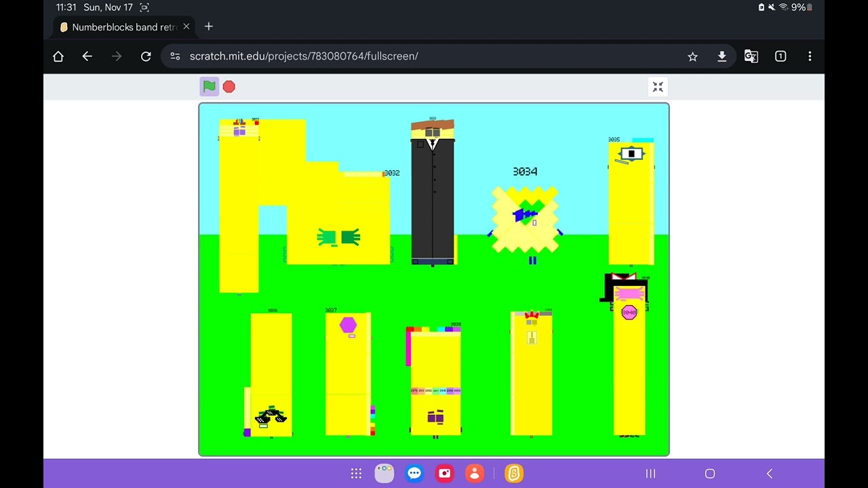
Task: Go forward with the forward arrow
Action: coord(117,56)
